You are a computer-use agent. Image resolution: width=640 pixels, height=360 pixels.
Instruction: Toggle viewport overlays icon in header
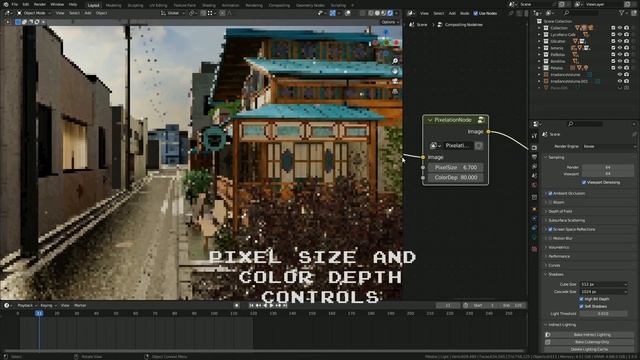coord(348,13)
